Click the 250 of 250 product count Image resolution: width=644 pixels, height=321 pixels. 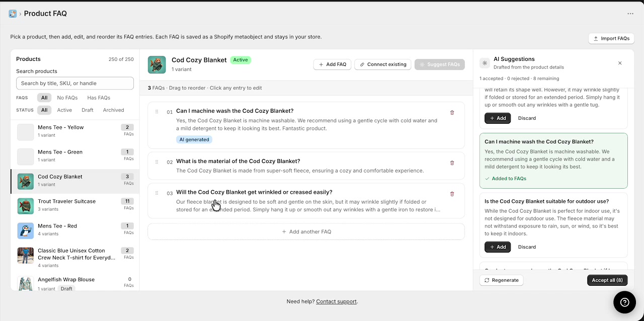pyautogui.click(x=121, y=59)
